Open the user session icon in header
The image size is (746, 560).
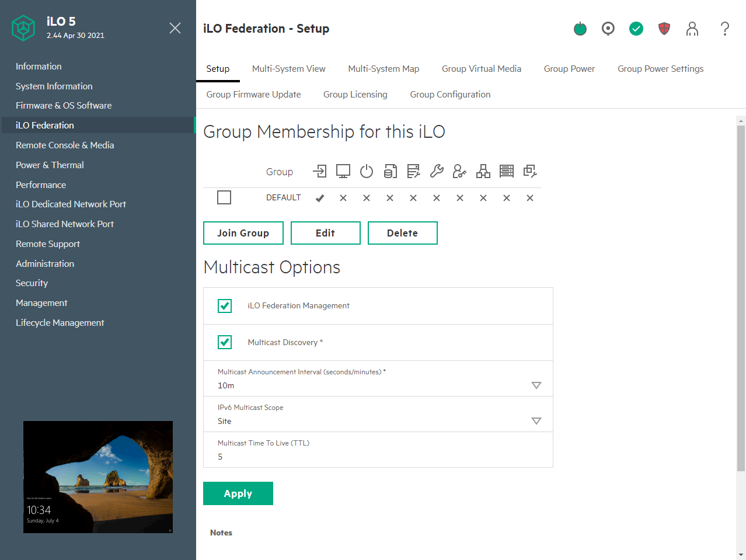point(692,29)
